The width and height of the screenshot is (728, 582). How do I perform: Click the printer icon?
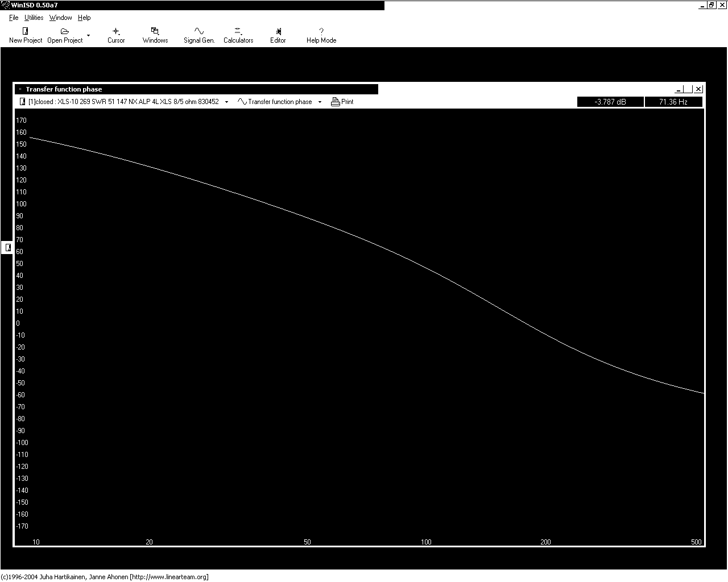pos(336,102)
